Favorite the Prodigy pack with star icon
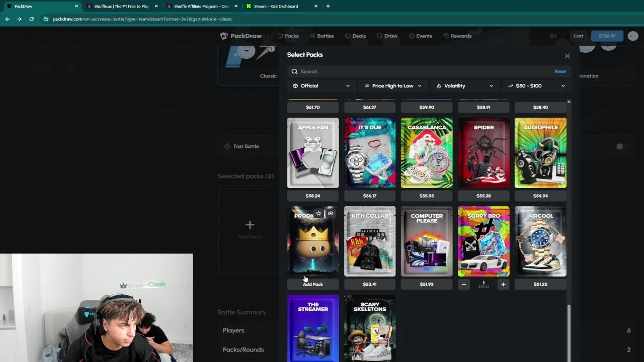644x362 pixels. (318, 214)
